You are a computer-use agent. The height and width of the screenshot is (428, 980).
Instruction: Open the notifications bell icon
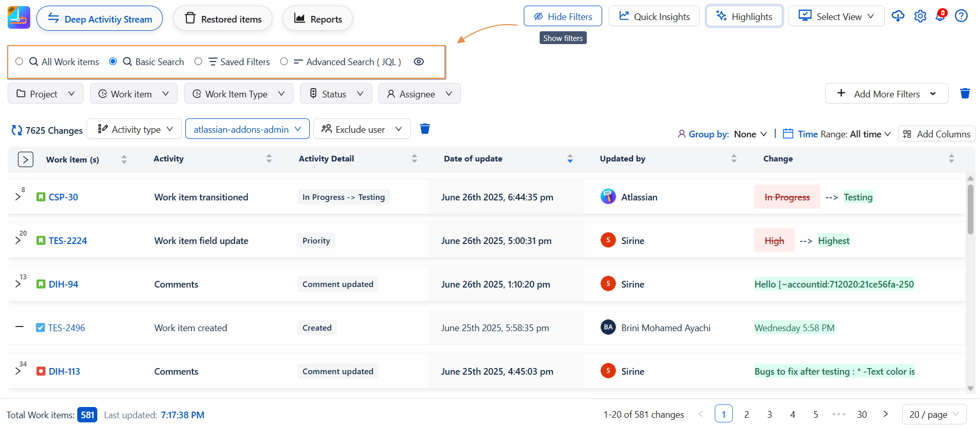[x=941, y=16]
